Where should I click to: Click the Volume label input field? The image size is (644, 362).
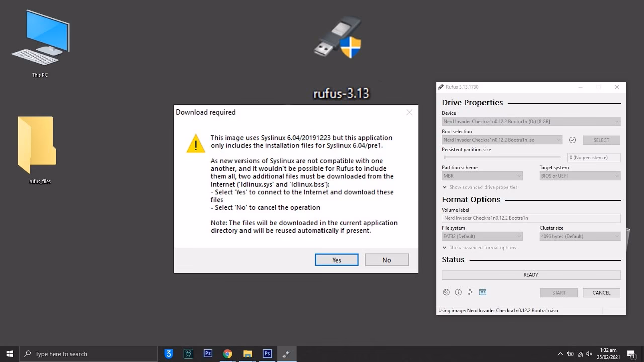tap(531, 218)
